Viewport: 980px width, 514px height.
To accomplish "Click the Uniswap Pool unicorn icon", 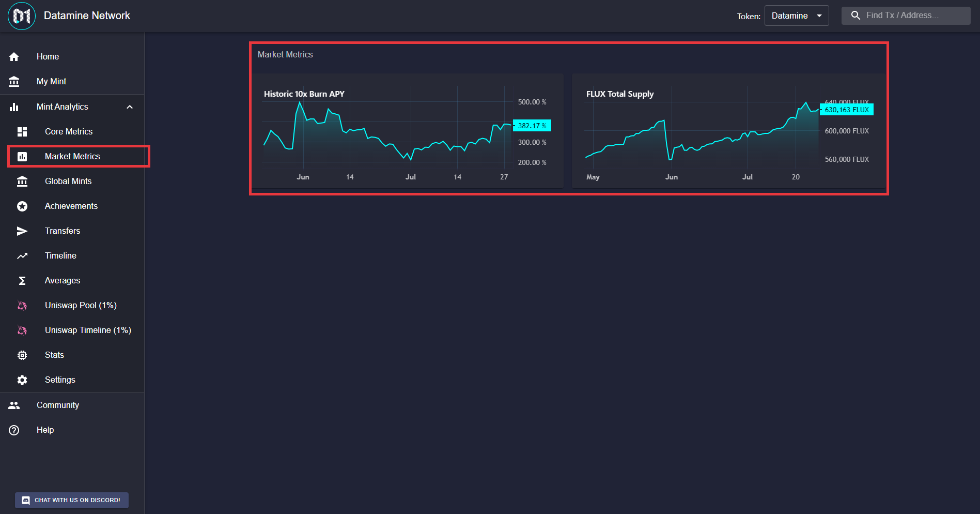I will pyautogui.click(x=22, y=306).
